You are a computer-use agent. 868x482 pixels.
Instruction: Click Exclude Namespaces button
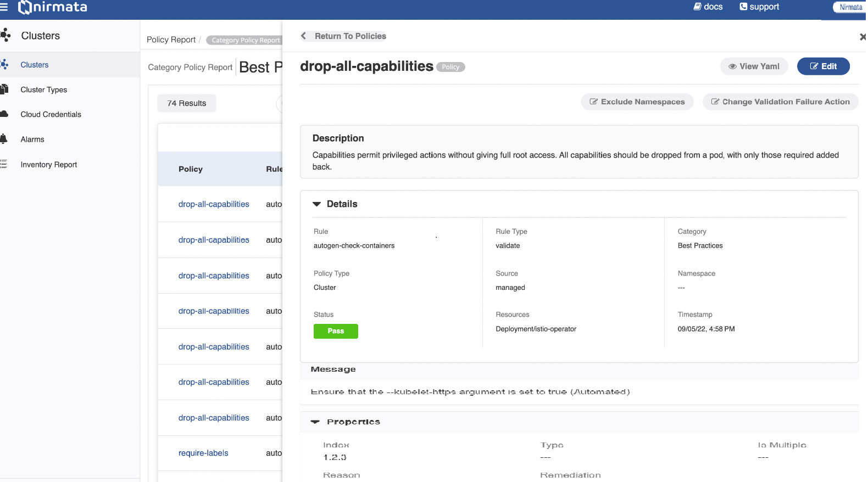(x=637, y=102)
